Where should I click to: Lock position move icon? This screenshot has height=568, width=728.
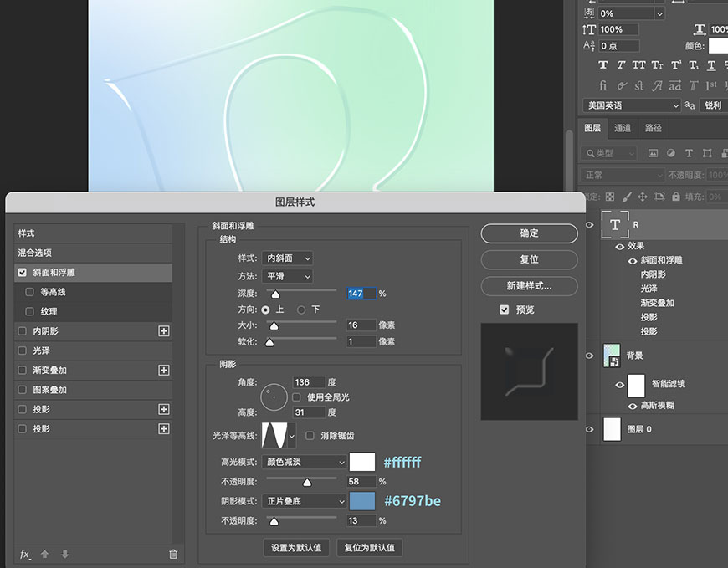(643, 197)
